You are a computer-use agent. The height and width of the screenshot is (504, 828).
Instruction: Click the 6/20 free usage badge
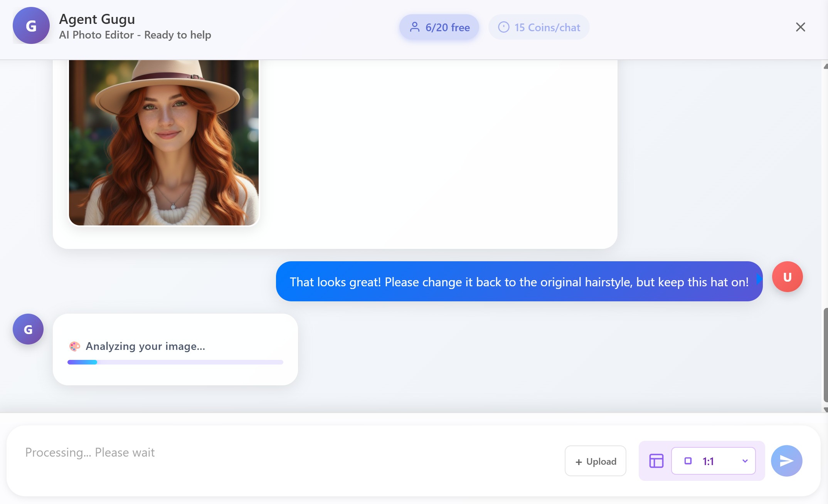tap(439, 27)
